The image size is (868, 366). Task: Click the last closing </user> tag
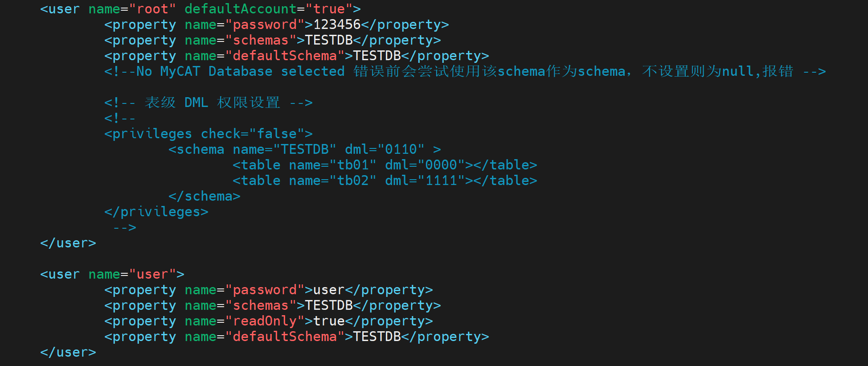[68, 352]
